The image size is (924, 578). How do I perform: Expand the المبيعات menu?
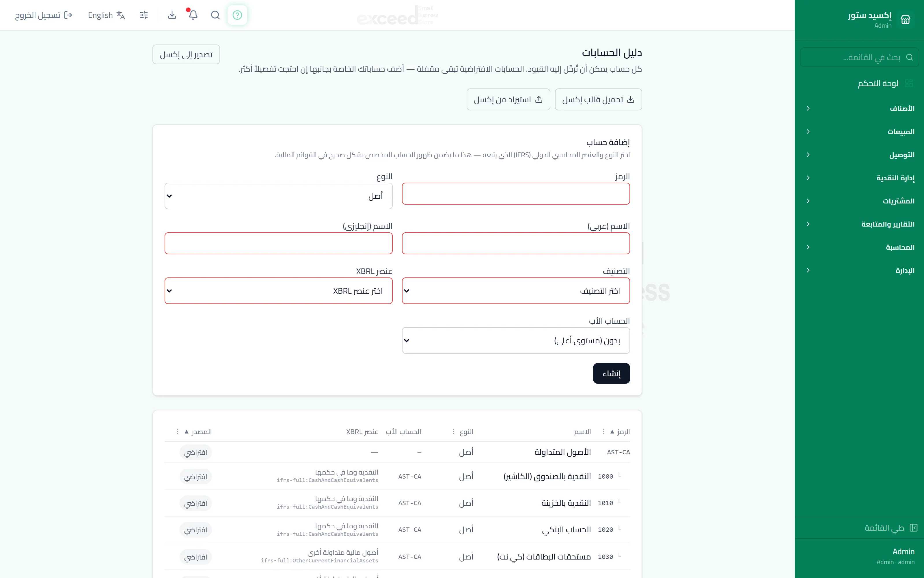(859, 131)
